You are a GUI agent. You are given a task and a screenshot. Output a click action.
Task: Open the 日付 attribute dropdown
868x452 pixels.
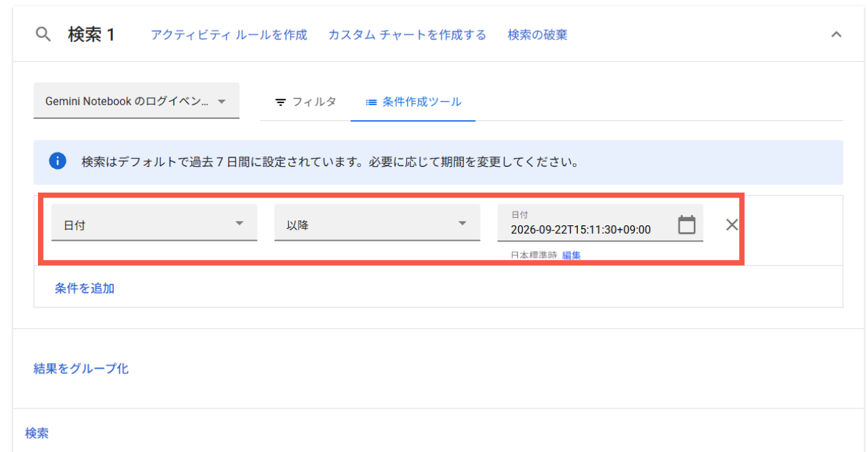[x=154, y=223]
